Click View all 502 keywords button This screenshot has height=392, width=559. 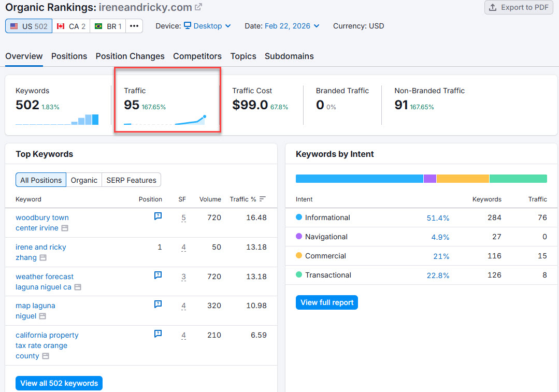tap(59, 383)
